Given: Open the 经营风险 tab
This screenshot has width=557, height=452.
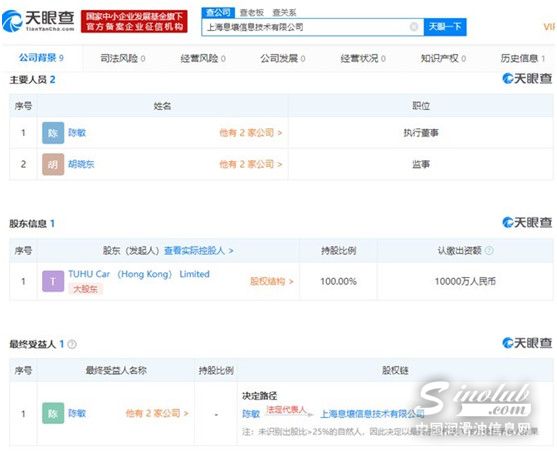Looking at the screenshot, I should (x=203, y=58).
